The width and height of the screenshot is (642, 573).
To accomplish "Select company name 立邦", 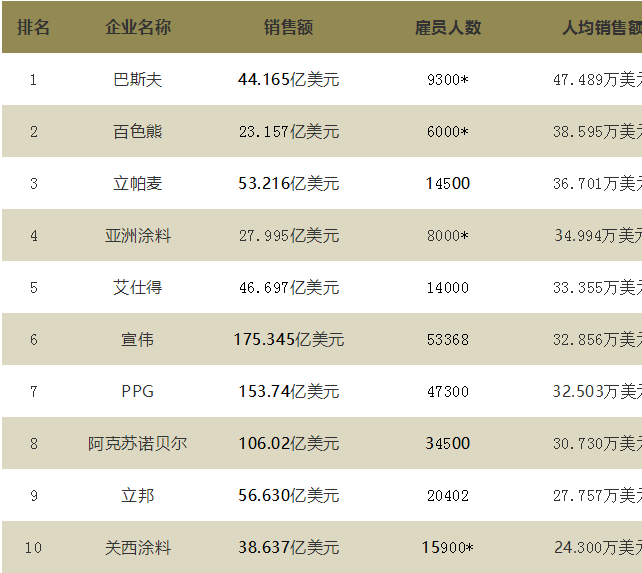I will [x=138, y=495].
